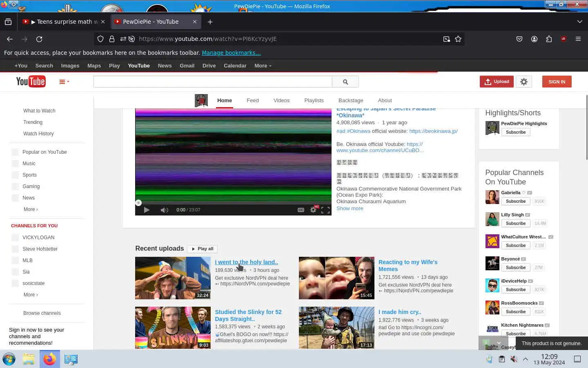588x368 pixels.
Task: Open Firefox application menu
Action: coord(578,39)
